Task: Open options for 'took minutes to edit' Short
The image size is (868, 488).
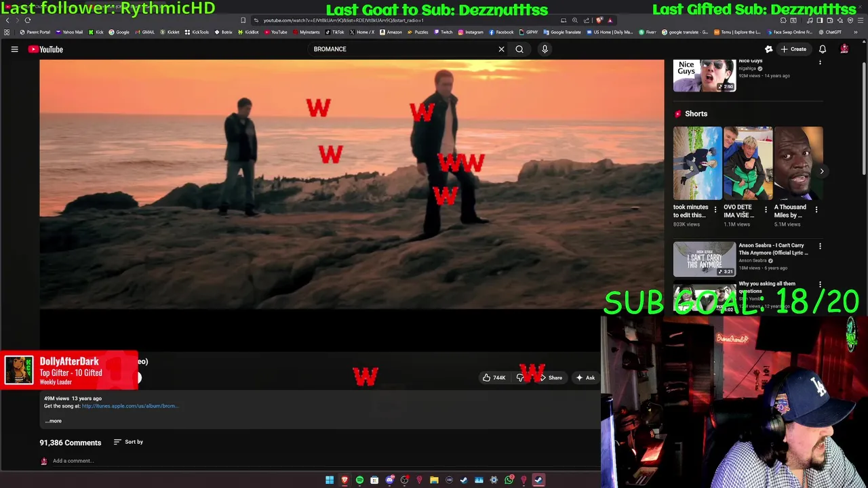Action: (x=715, y=210)
